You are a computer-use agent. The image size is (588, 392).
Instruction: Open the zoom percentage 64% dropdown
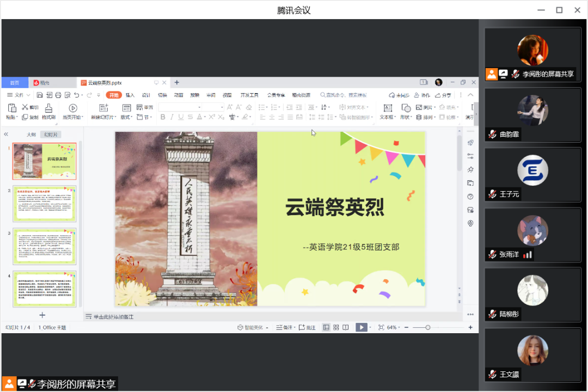point(394,327)
